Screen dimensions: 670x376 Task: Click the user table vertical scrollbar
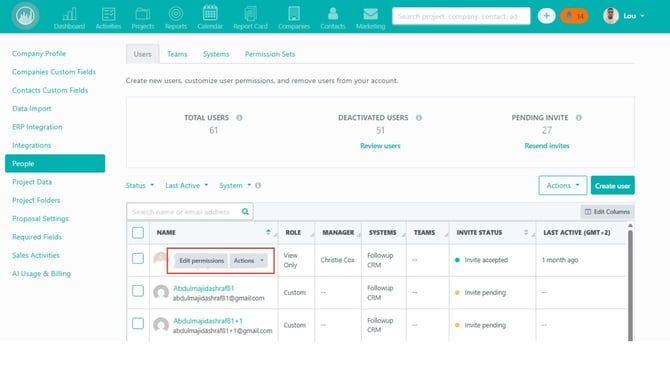coord(630,282)
